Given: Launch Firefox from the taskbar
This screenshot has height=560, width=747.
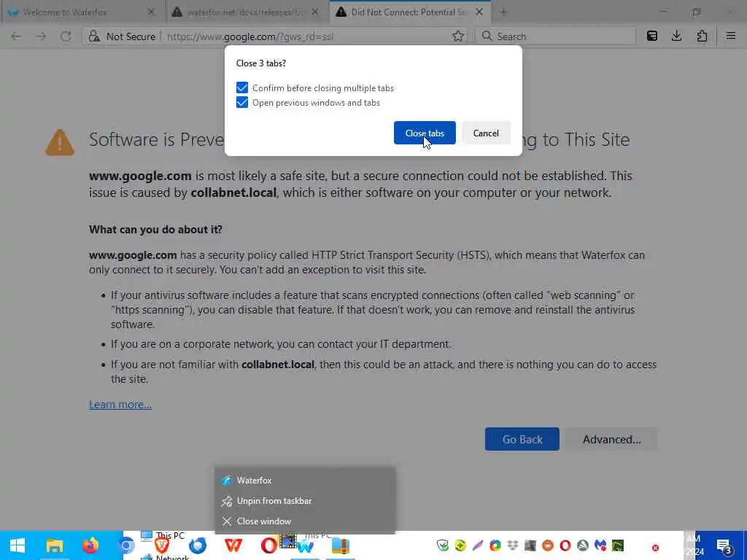Looking at the screenshot, I should tap(90, 545).
